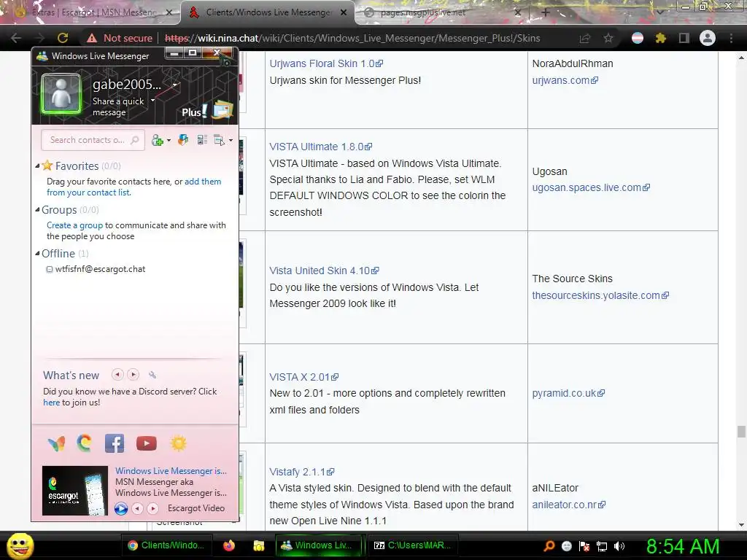Viewport: 747px width, 560px height.
Task: Click the What's new settings wrench icon
Action: pos(152,376)
